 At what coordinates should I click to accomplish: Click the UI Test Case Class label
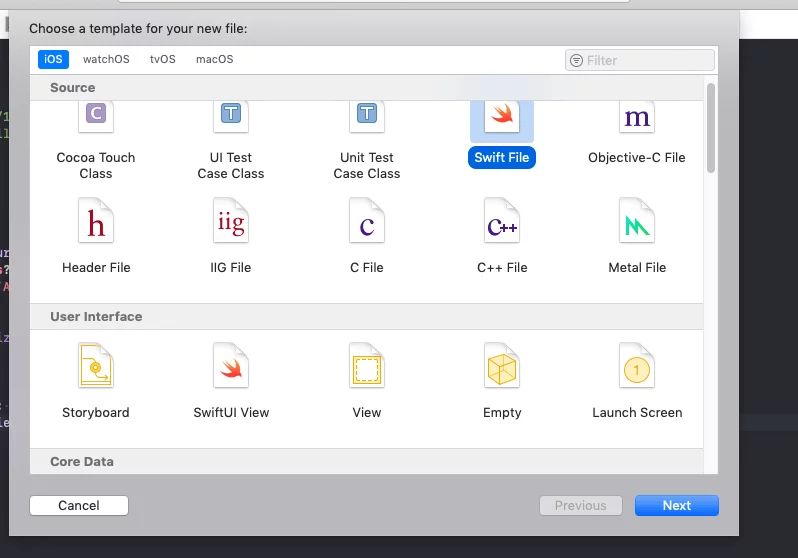(x=231, y=165)
